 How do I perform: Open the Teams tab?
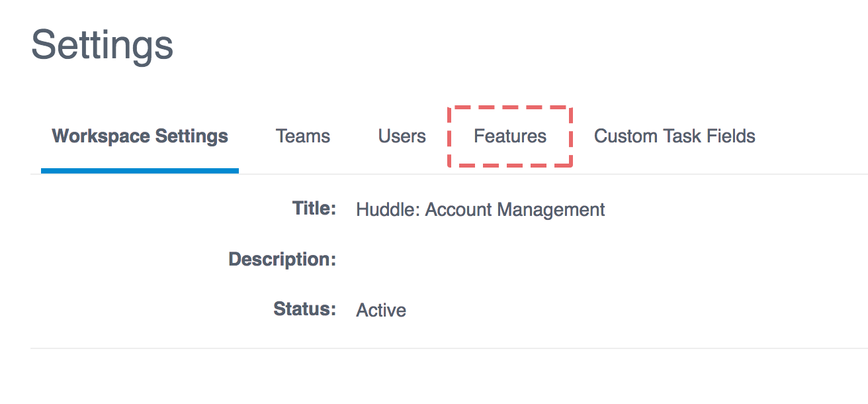tap(303, 136)
